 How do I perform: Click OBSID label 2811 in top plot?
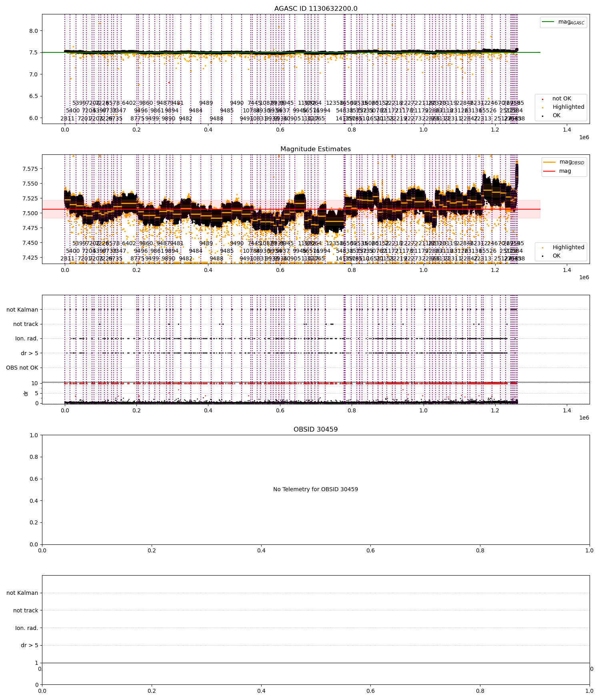[67, 118]
